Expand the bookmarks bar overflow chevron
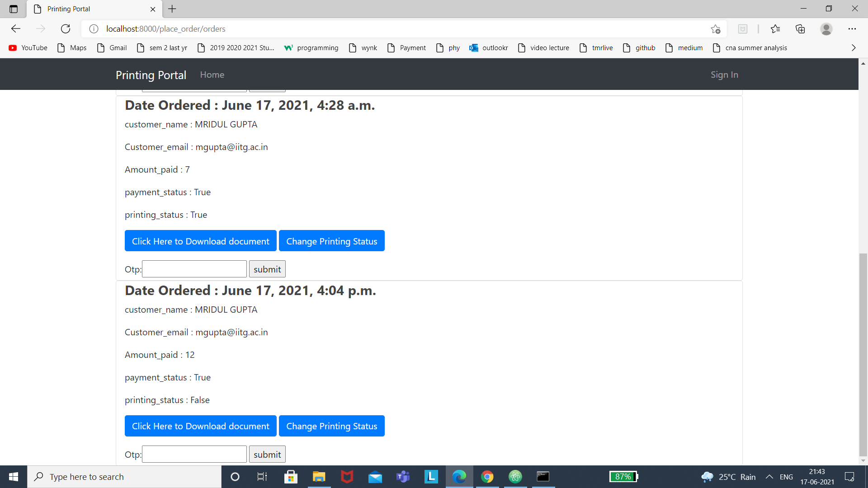Image resolution: width=868 pixels, height=488 pixels. click(x=854, y=47)
